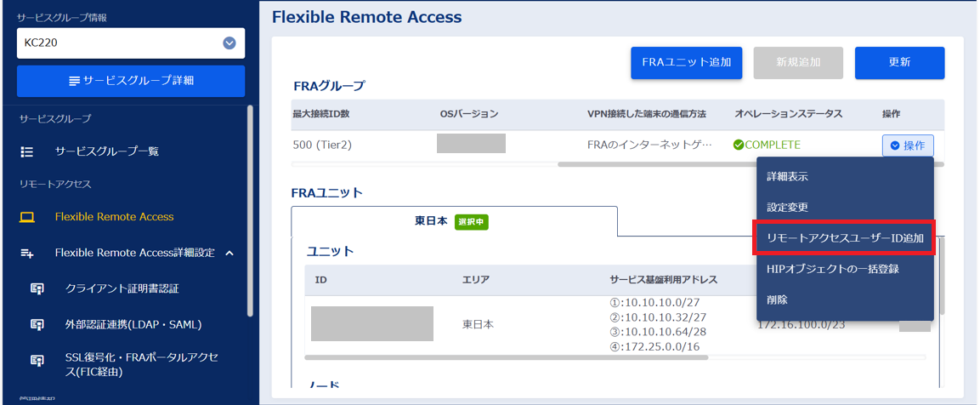980x405 pixels.
Task: Toggle the 操作 dropdown button
Action: 908,145
